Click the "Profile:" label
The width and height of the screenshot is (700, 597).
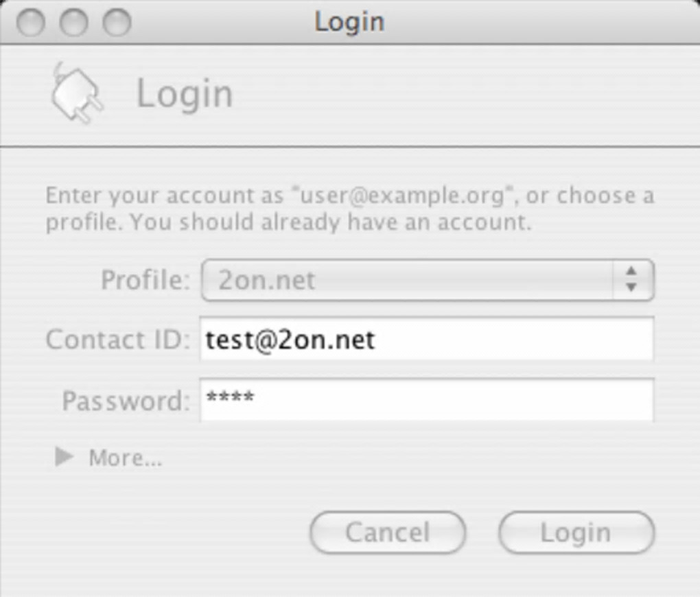point(145,280)
